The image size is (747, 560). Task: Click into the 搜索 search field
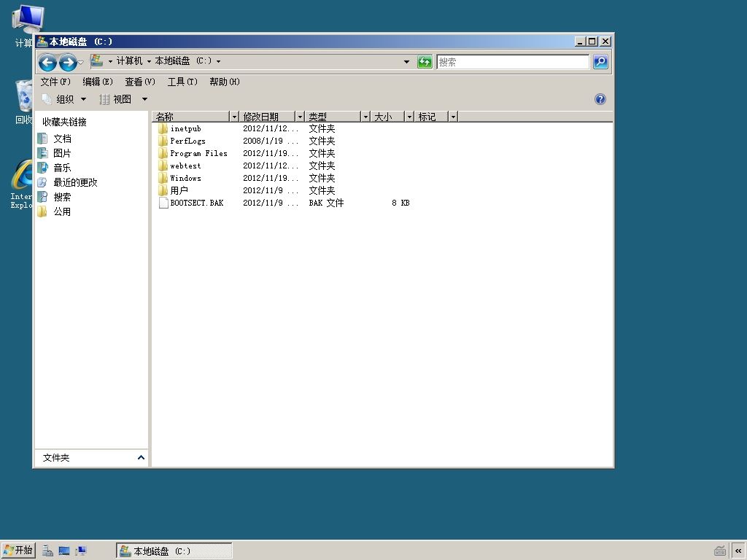pyautogui.click(x=513, y=62)
